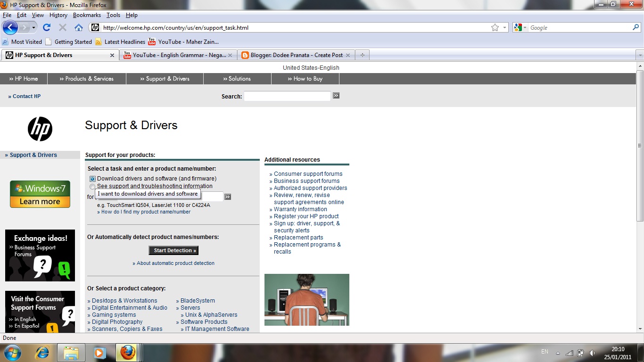Click the vertical page scrollbar
Screen dimensions: 644x362
click(x=640, y=145)
